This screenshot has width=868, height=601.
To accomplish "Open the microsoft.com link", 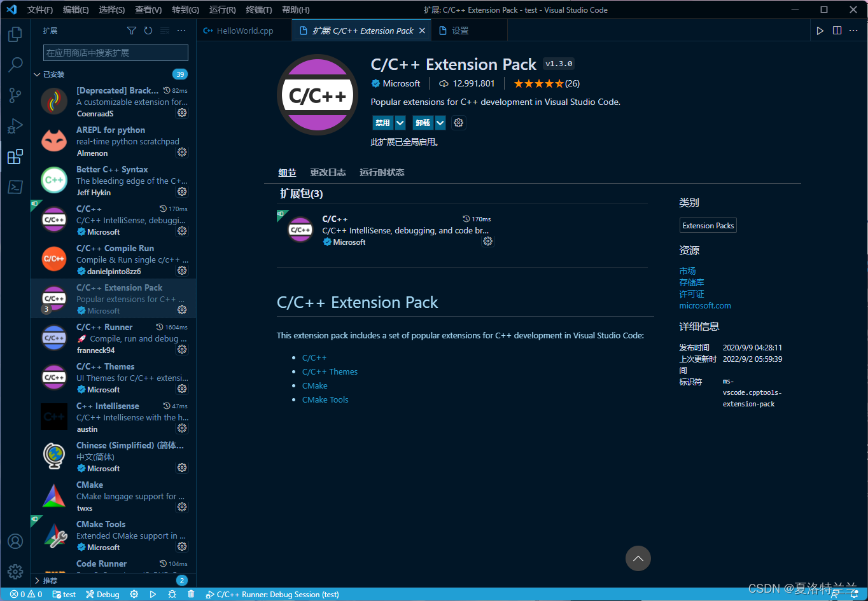I will [705, 305].
